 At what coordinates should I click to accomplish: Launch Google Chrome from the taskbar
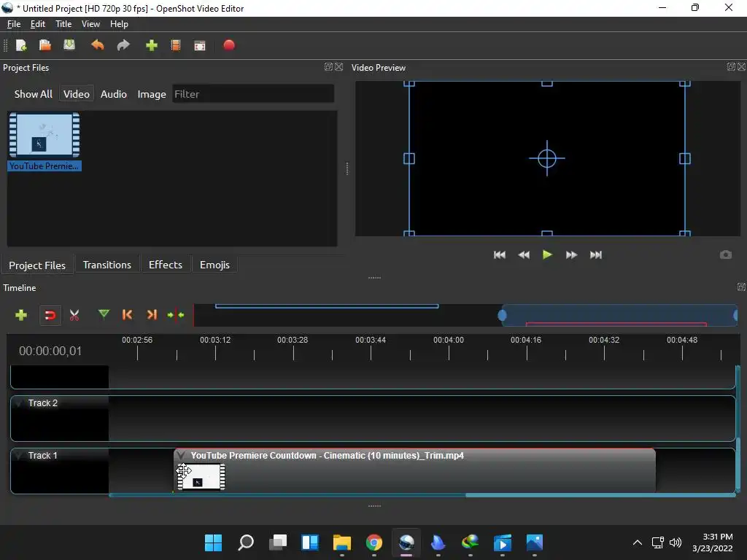point(374,542)
